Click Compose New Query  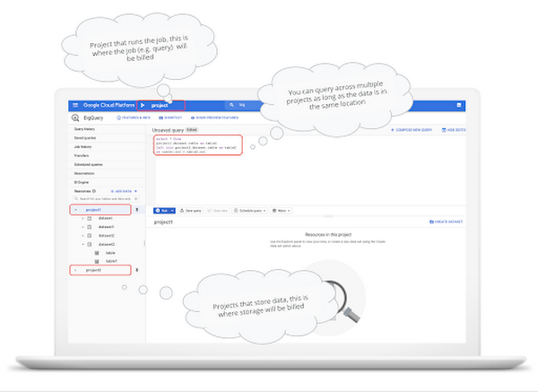pos(412,130)
